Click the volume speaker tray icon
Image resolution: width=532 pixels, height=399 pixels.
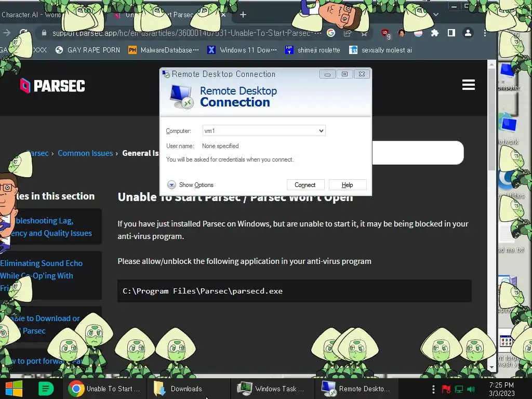tap(471, 389)
